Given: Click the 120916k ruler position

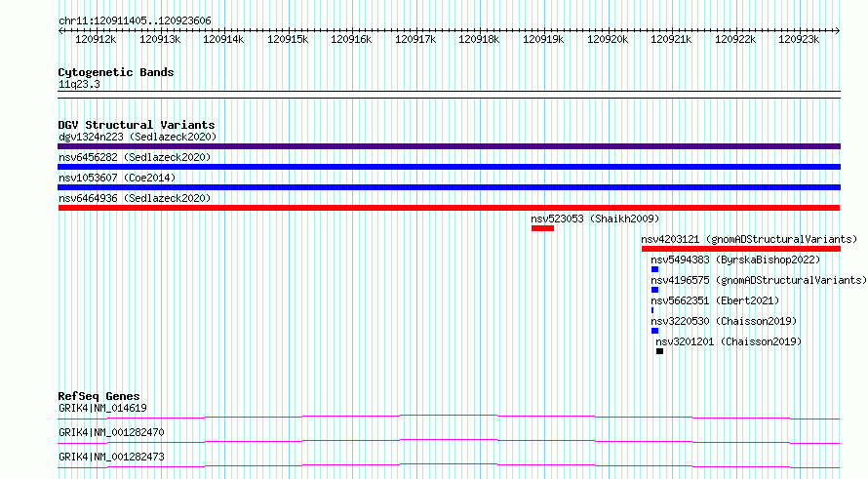Looking at the screenshot, I should (x=351, y=39).
